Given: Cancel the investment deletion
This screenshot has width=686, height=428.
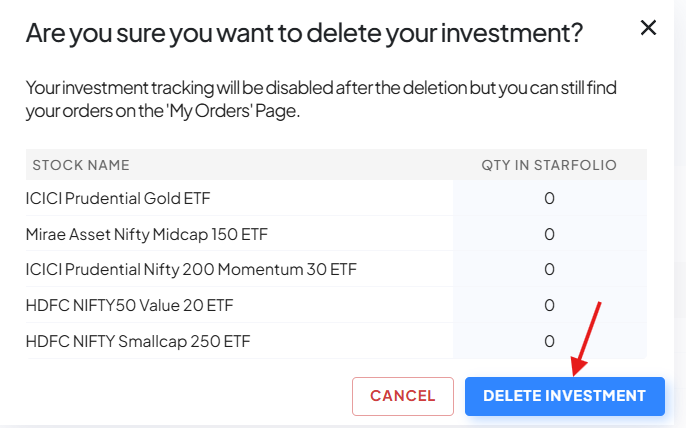Looking at the screenshot, I should pos(403,396).
